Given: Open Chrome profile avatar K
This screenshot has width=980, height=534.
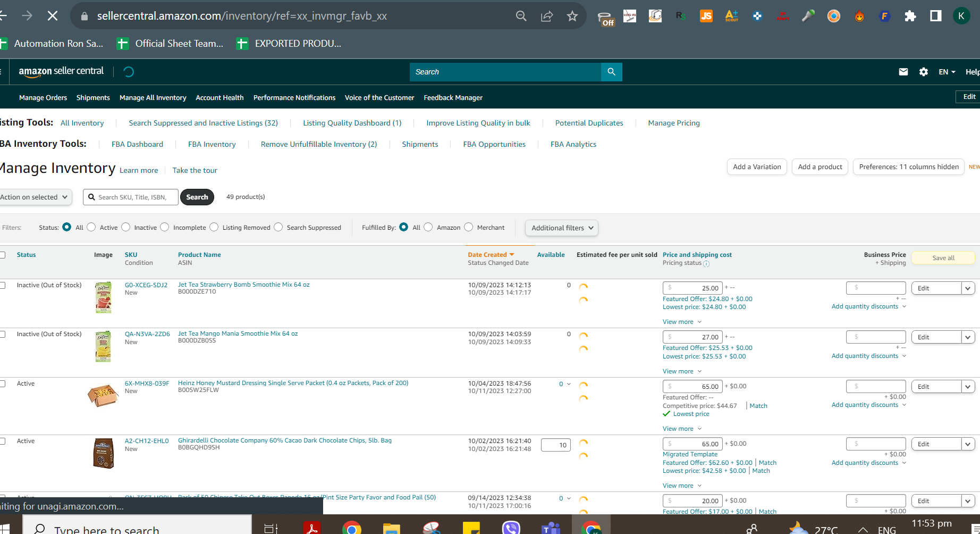Looking at the screenshot, I should (x=961, y=16).
